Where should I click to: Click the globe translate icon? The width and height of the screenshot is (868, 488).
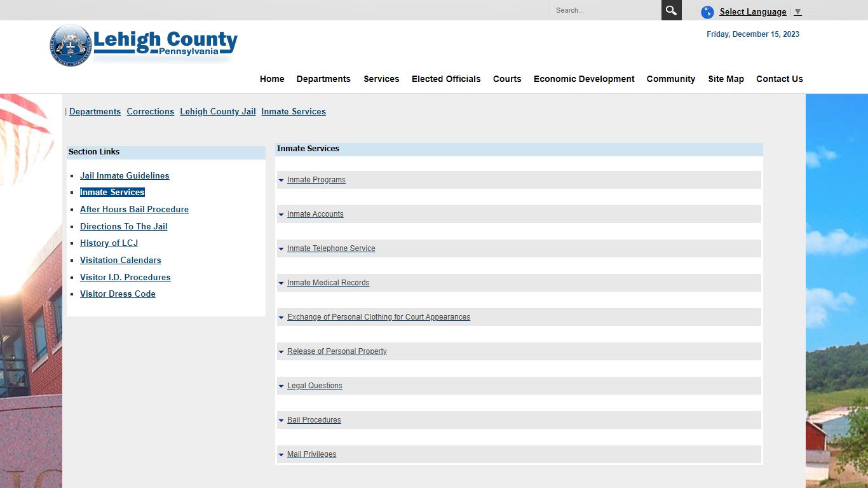click(x=707, y=12)
